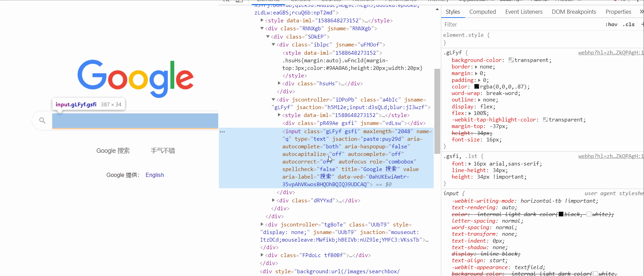644x276 pixels.
Task: Click the Google logo image
Action: click(x=136, y=78)
